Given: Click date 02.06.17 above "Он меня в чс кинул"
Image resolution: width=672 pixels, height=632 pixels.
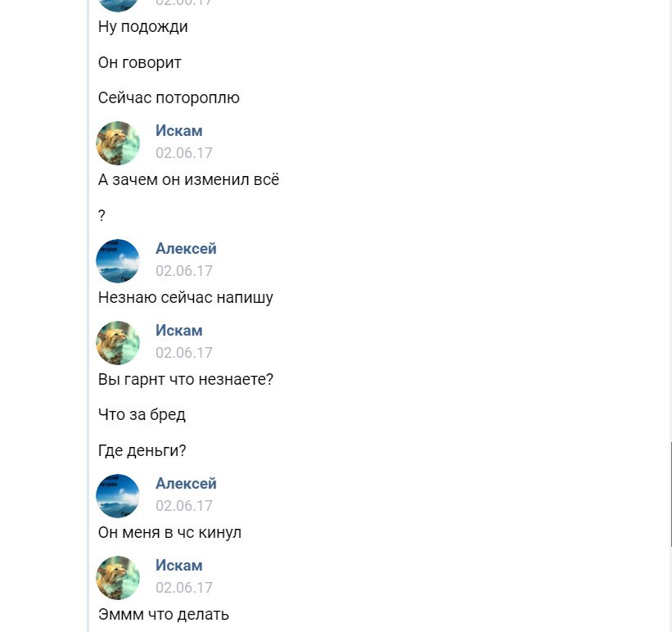Looking at the screenshot, I should (184, 506).
